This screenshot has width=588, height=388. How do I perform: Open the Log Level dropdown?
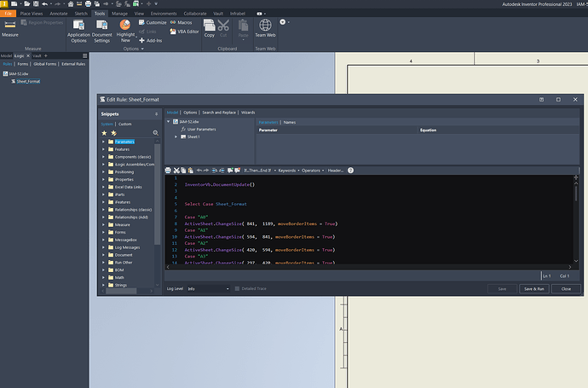click(x=207, y=289)
